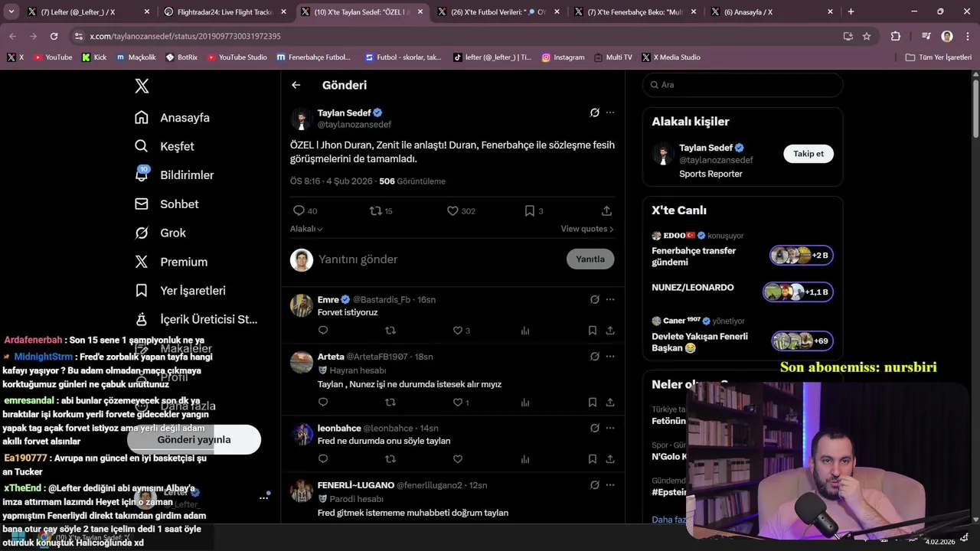Image resolution: width=980 pixels, height=551 pixels.
Task: Click Grok icon on Taylan Sedef's post
Action: pyautogui.click(x=594, y=112)
